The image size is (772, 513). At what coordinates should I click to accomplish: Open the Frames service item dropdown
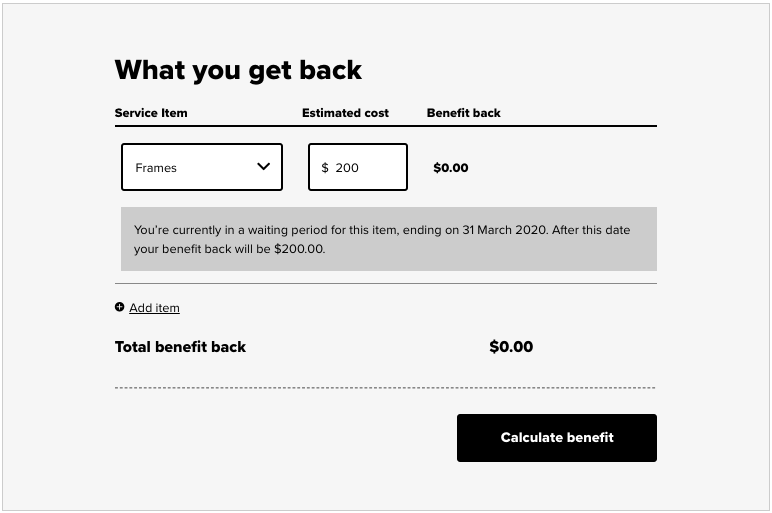[x=202, y=167]
